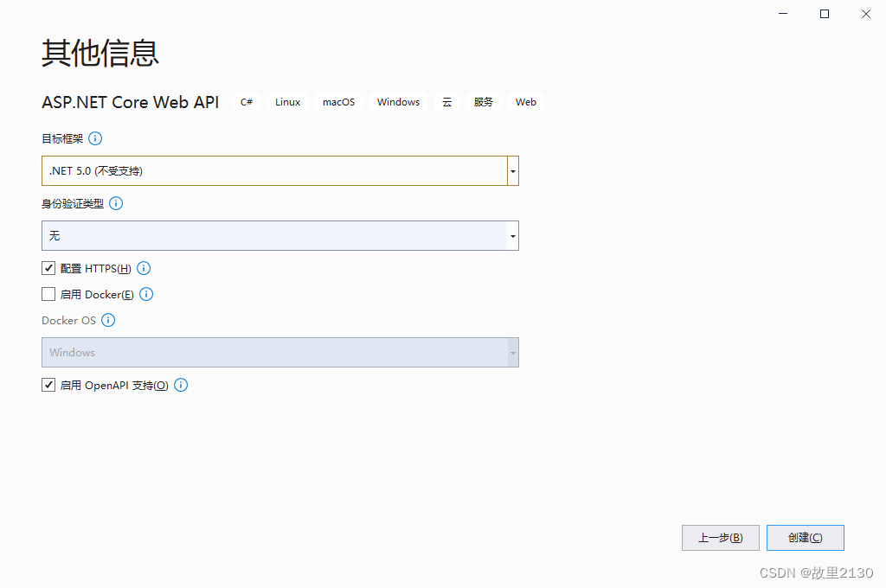Open the info icon next to 启用 Docker
The width and height of the screenshot is (886, 588).
146,294
